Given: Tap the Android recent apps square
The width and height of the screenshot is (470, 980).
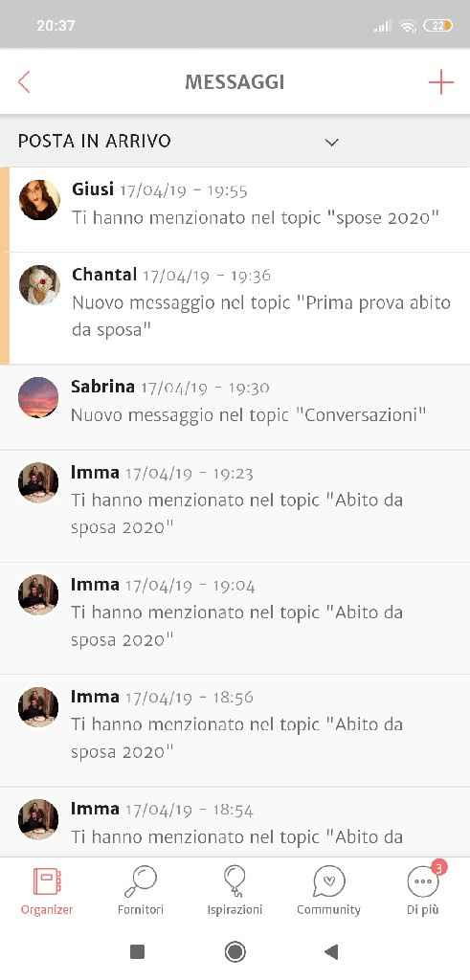Looking at the screenshot, I should tap(137, 952).
